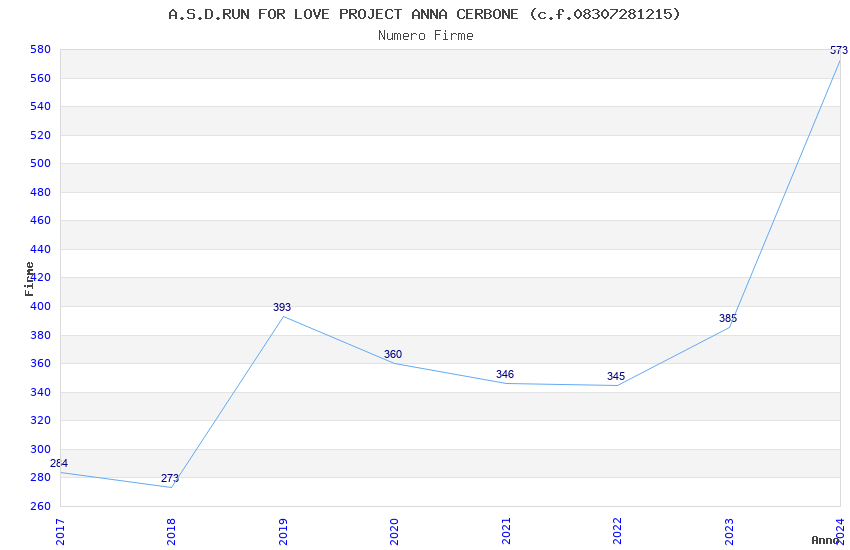Viewport: 850px width, 550px height.
Task: Click the 500 y-axis tick value
Action: (41, 163)
